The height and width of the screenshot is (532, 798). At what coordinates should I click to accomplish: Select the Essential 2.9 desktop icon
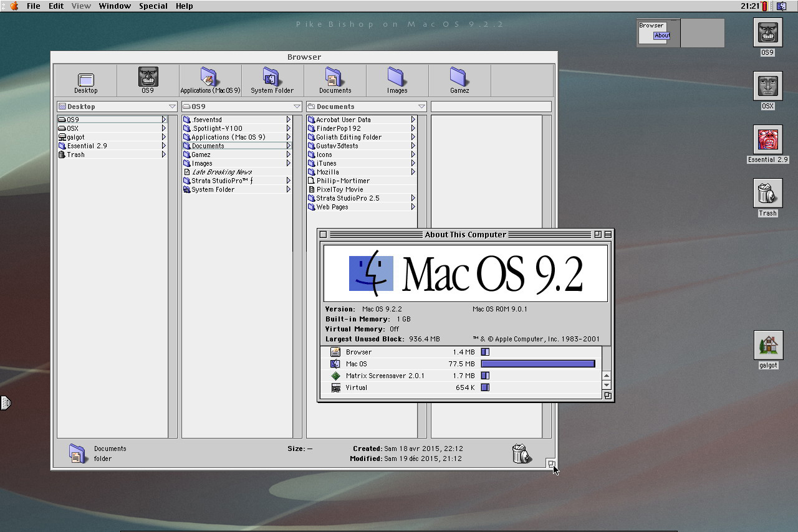[767, 140]
